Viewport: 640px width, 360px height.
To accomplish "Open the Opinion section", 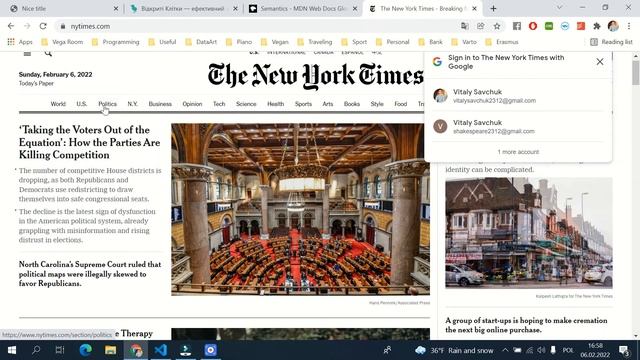I will 192,104.
